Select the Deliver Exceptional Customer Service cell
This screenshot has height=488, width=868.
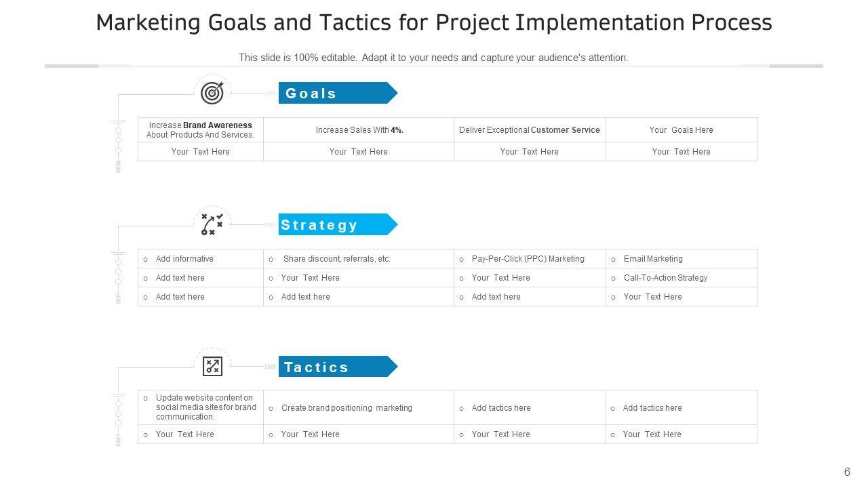[530, 130]
